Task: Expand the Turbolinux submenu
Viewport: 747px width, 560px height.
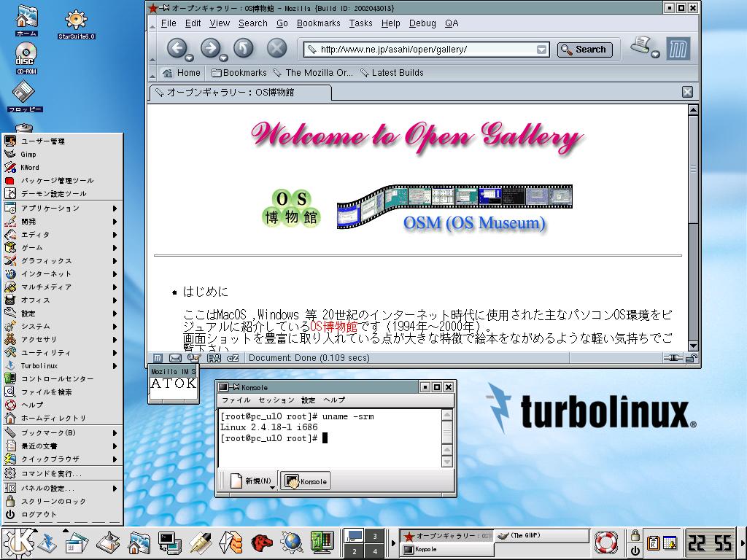Action: [61, 366]
